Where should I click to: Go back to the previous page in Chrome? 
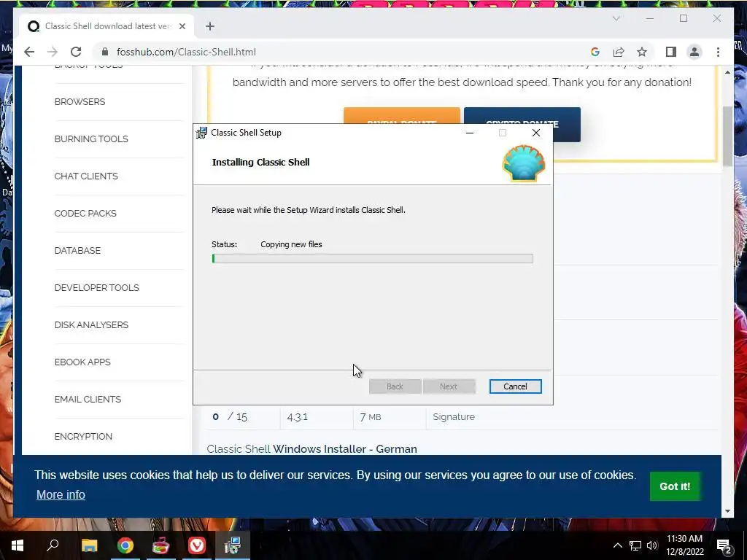click(29, 52)
